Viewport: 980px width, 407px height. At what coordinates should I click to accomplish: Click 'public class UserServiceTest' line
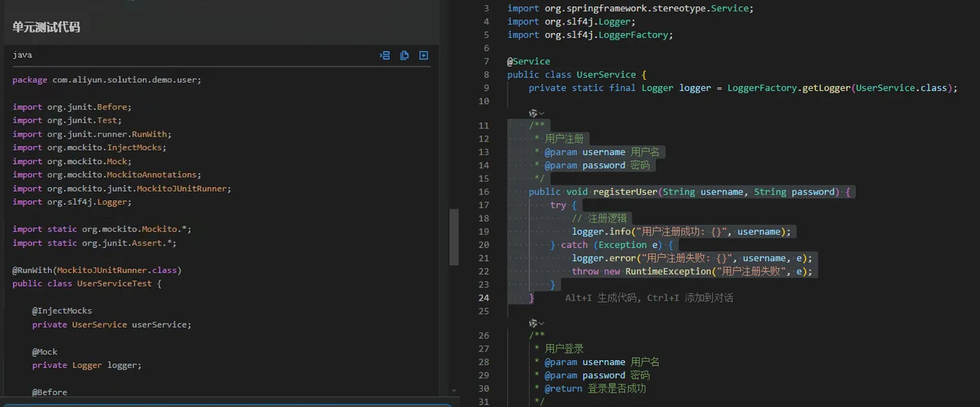(x=87, y=284)
